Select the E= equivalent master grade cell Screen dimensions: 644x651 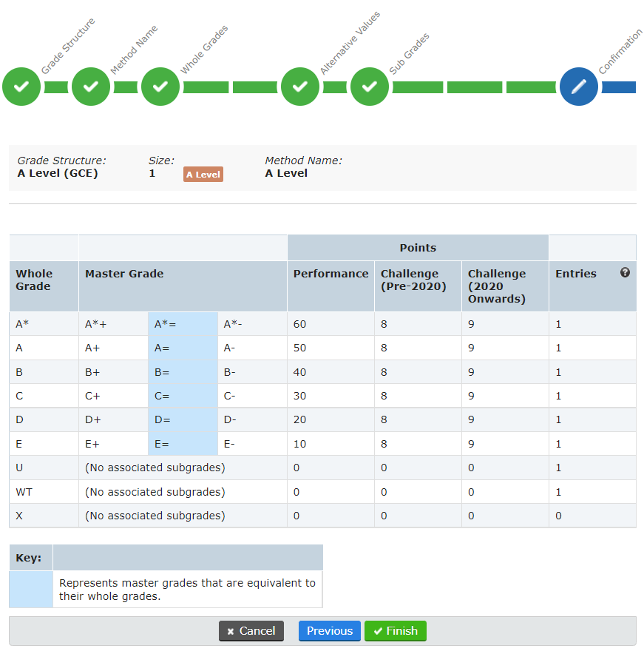click(182, 443)
